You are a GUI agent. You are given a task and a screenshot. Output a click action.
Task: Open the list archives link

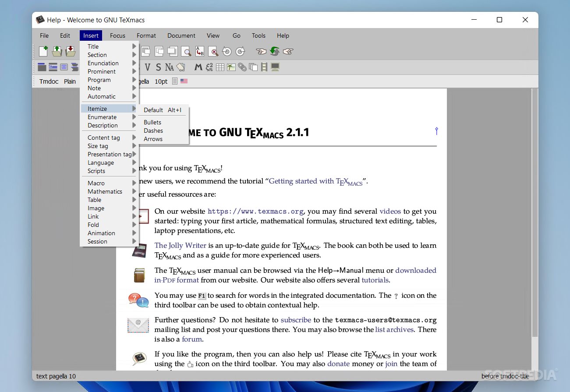point(394,329)
